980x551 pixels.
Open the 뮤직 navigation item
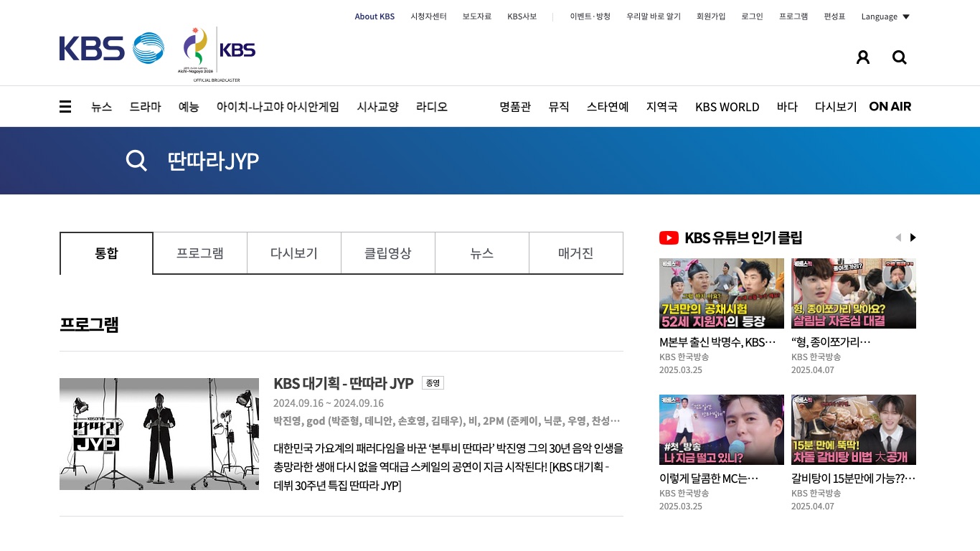coord(559,107)
